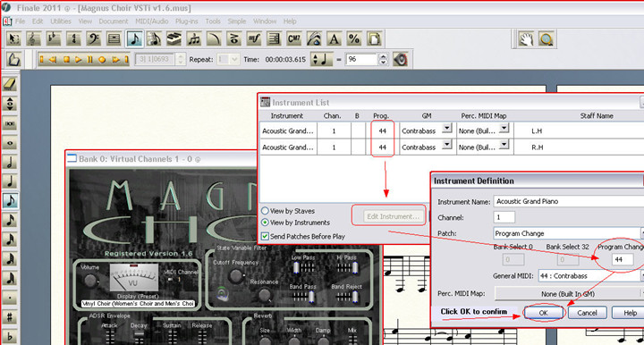The width and height of the screenshot is (644, 345).
Task: Open Perc. MIDI Map None (Built In GM) selector
Action: tap(569, 294)
